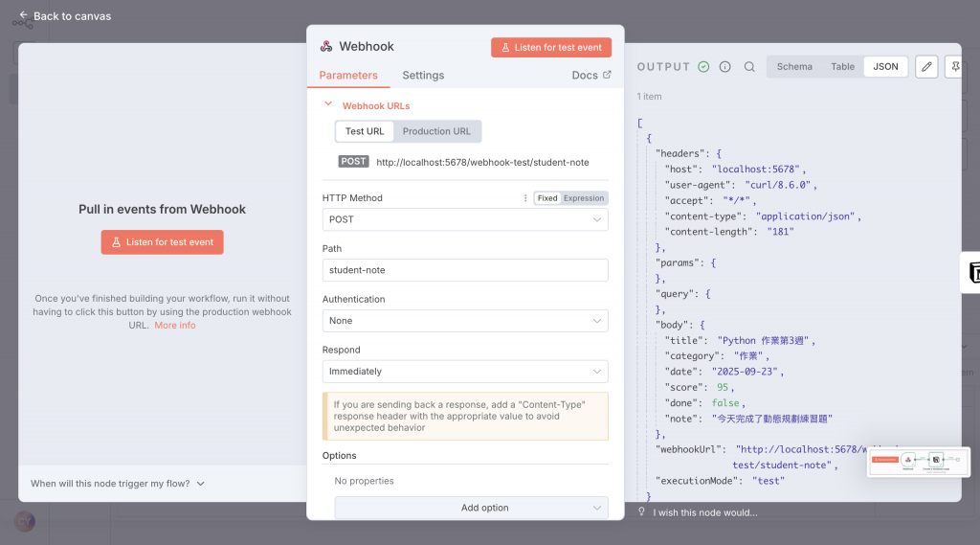This screenshot has height=545, width=980.
Task: Edit output with the pencil icon
Action: click(926, 66)
